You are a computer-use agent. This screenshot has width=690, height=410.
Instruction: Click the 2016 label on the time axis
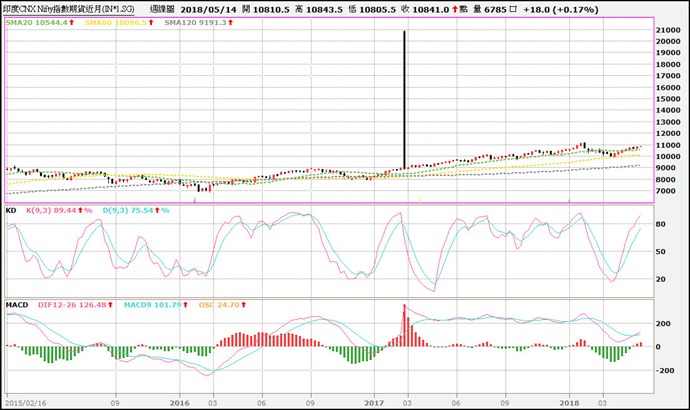point(180,401)
